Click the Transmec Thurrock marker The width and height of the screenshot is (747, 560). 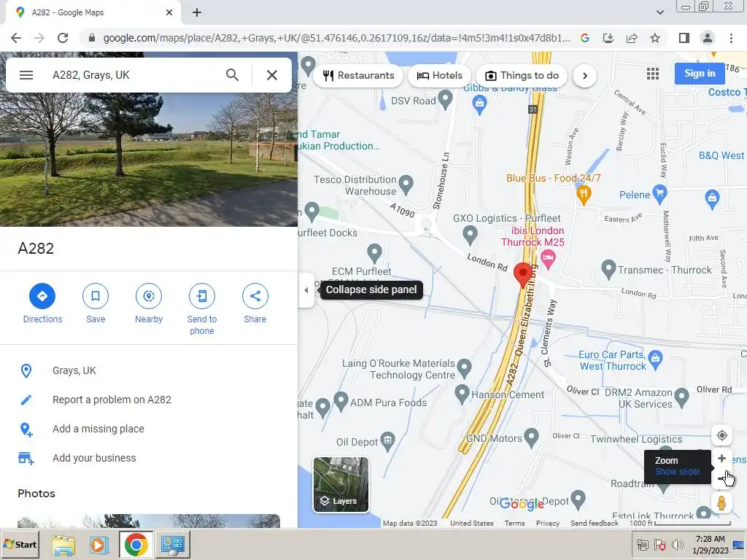pos(608,268)
